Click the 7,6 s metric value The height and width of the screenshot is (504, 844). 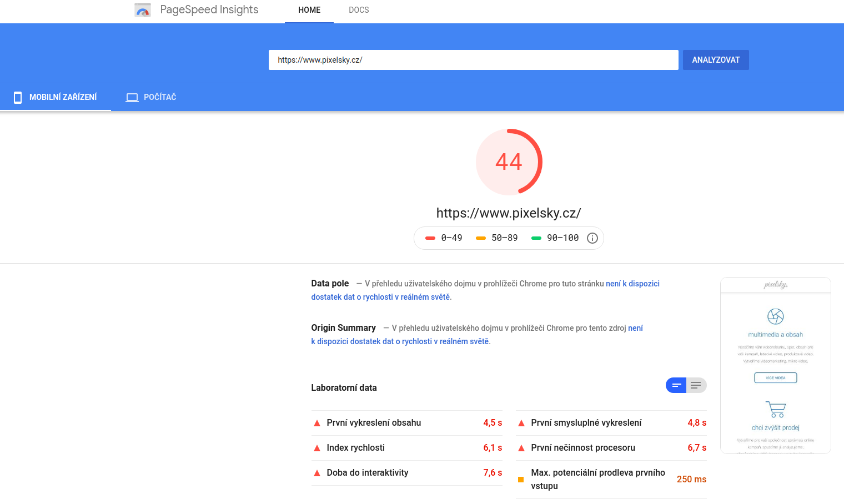493,473
